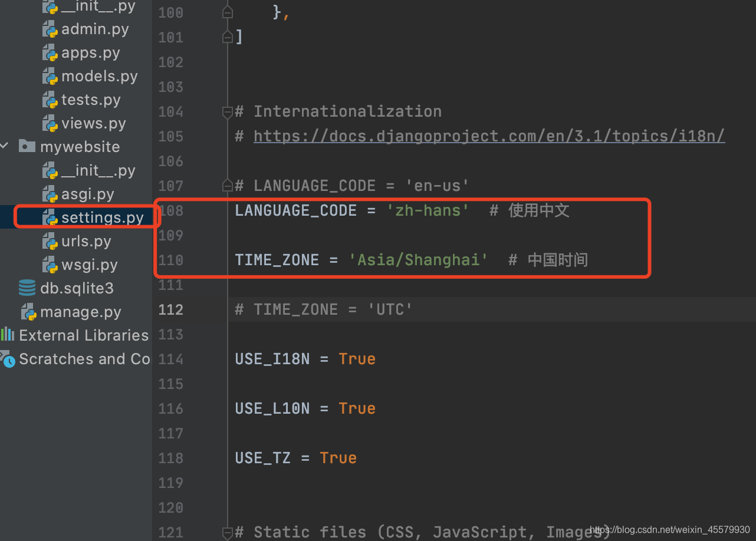Viewport: 756px width, 541px height.
Task: Collapse the mywebsite folder chevron
Action: [5, 146]
